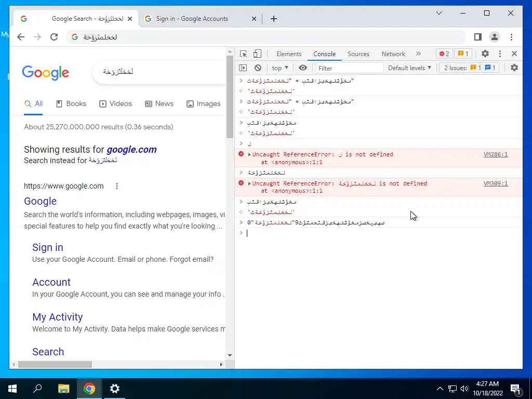Open the Sign in sitelink
This screenshot has height=399, width=532.
(x=47, y=247)
